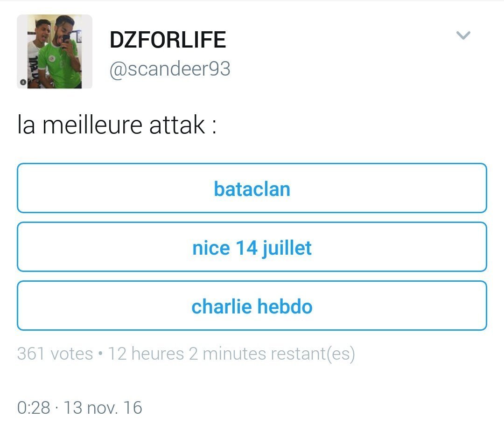Click the small badge icon on the avatar
Screen dimensions: 504x431
pos(23,83)
